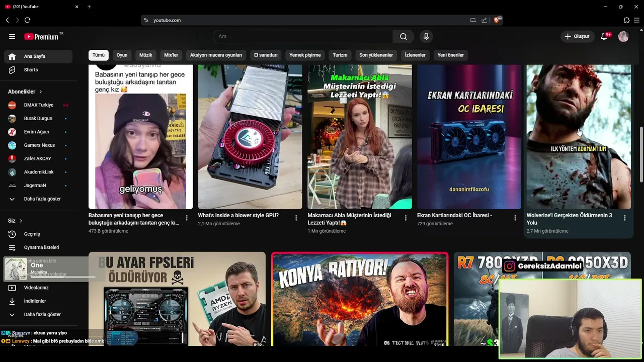
Task: Select the Son yüklenenler chip
Action: click(376, 55)
